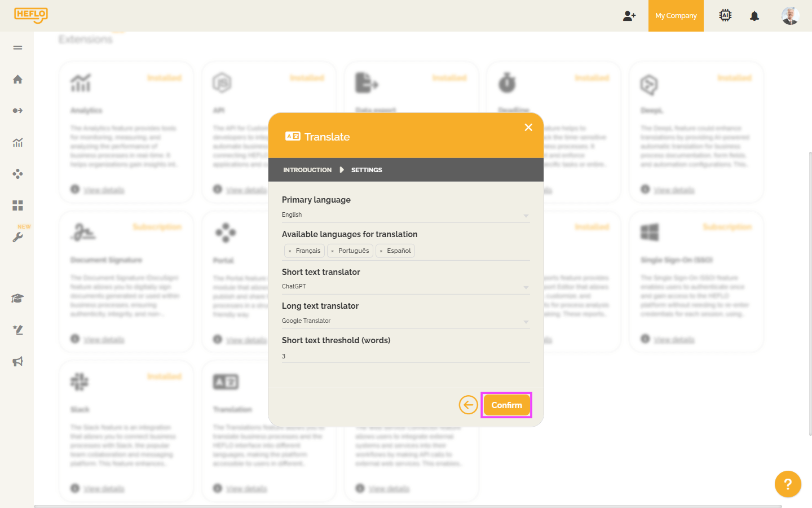Click the add user icon
The height and width of the screenshot is (508, 812).
tap(629, 16)
